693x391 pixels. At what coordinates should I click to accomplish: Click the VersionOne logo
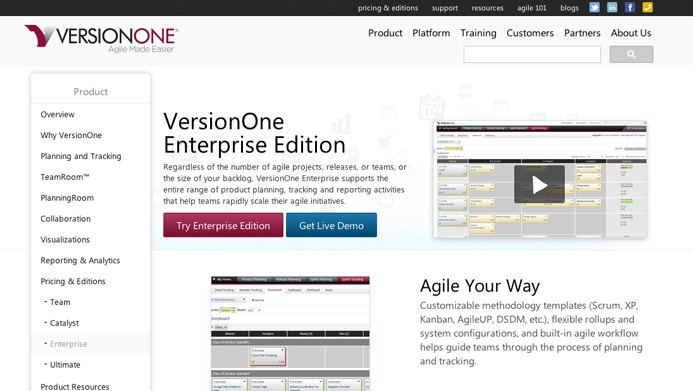pos(101,38)
